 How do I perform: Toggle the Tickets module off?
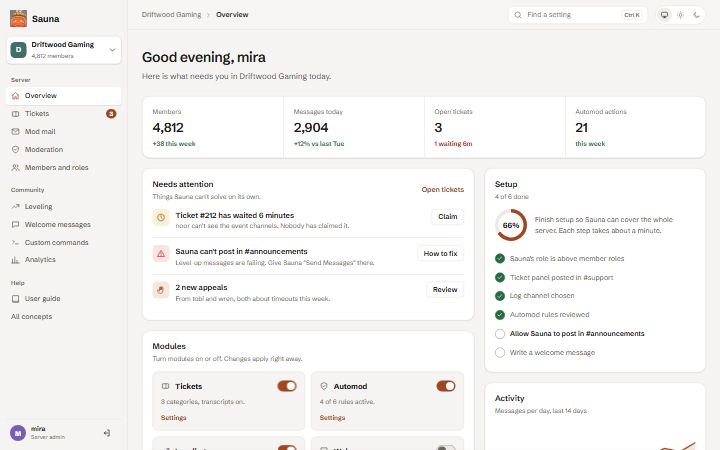[x=287, y=386]
